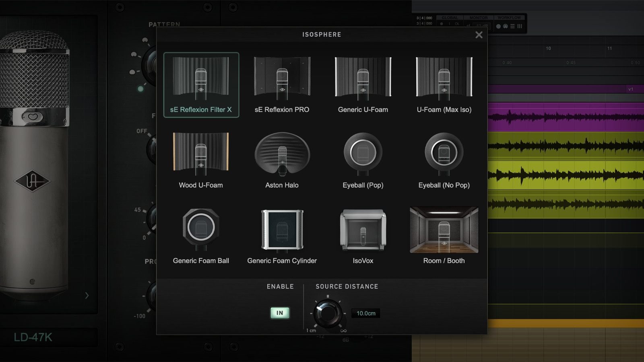Click the LD-47K microphone model name
Viewport: 644px width, 362px height.
click(x=33, y=337)
